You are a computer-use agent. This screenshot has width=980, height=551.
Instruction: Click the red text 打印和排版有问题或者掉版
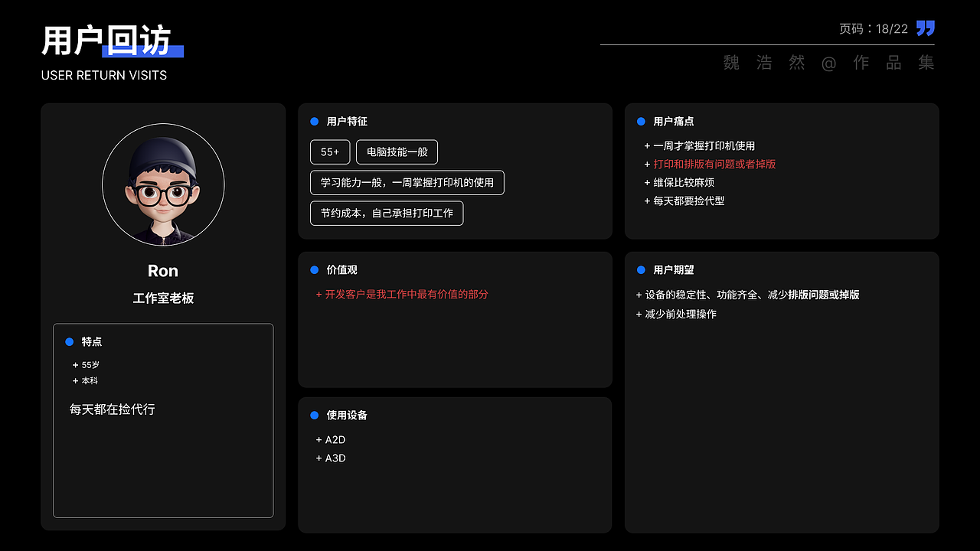click(x=714, y=164)
